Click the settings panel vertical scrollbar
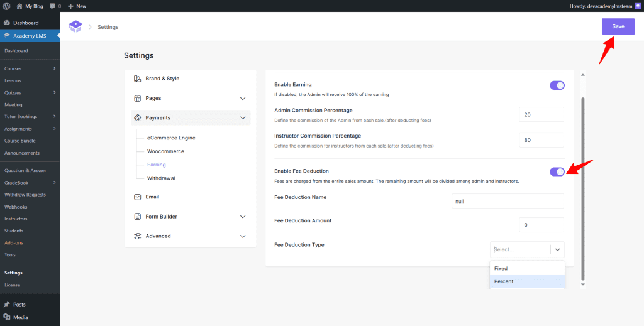 (x=583, y=188)
